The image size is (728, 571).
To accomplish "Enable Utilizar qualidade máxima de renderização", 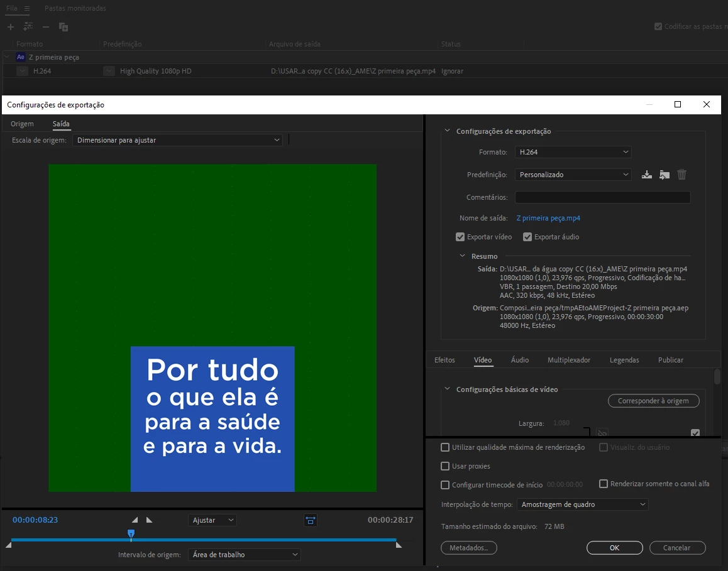I will [x=445, y=447].
